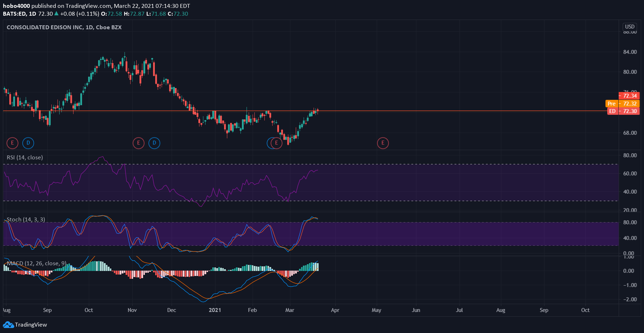Screen dimensions: 644x333
Task: Click the close value C:72.30
Action: pyautogui.click(x=178, y=14)
